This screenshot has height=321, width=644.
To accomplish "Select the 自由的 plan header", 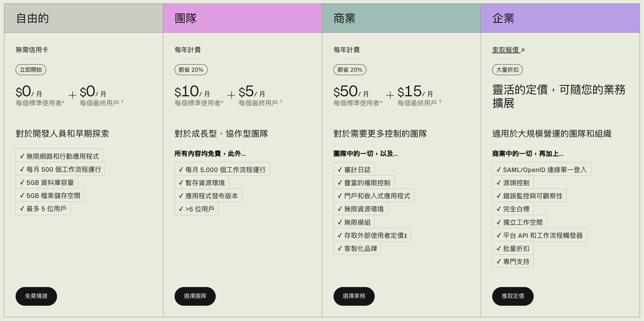I will point(84,18).
